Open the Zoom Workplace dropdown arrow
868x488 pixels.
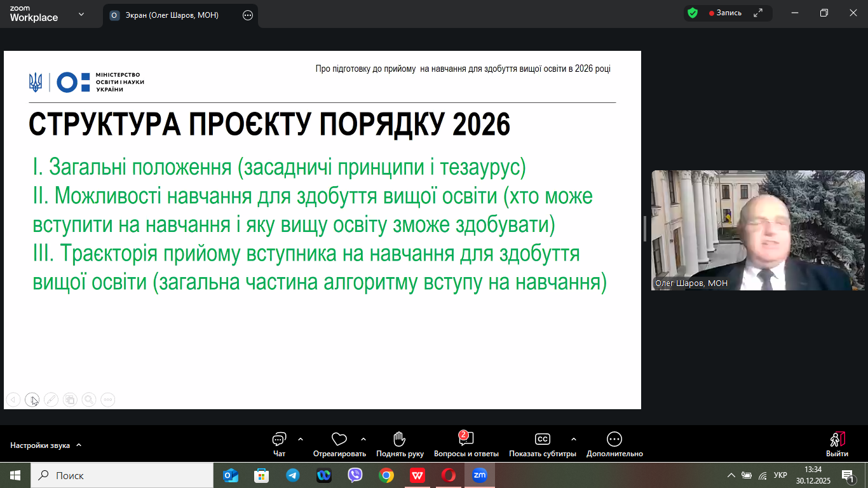81,14
